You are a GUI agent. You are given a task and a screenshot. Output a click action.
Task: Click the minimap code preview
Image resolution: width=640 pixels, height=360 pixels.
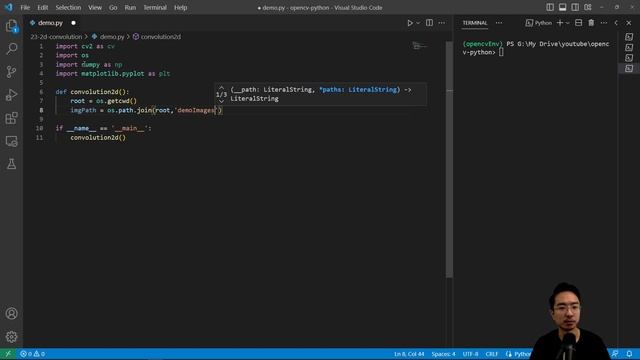point(419,46)
